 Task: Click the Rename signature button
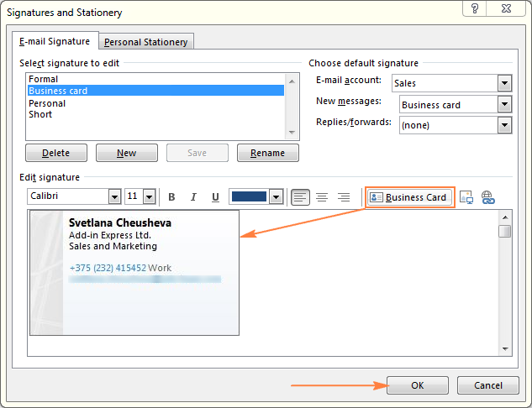[267, 153]
